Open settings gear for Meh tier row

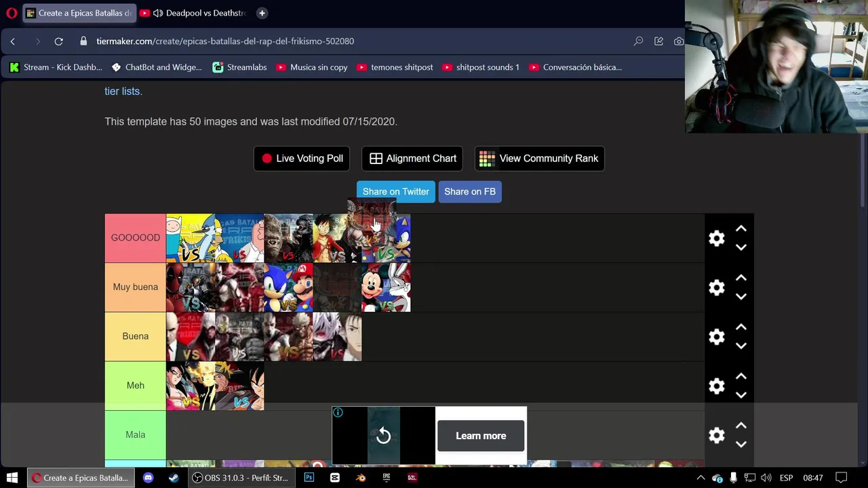pyautogui.click(x=717, y=386)
